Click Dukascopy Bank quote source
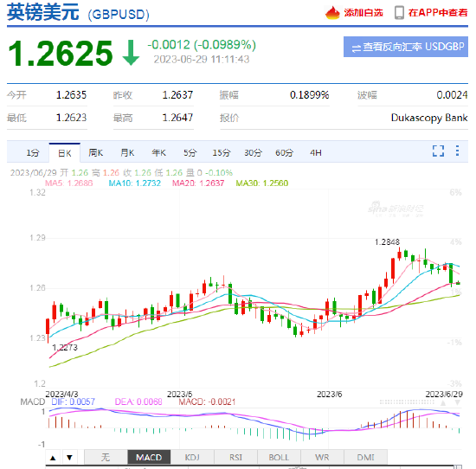 pyautogui.click(x=429, y=118)
